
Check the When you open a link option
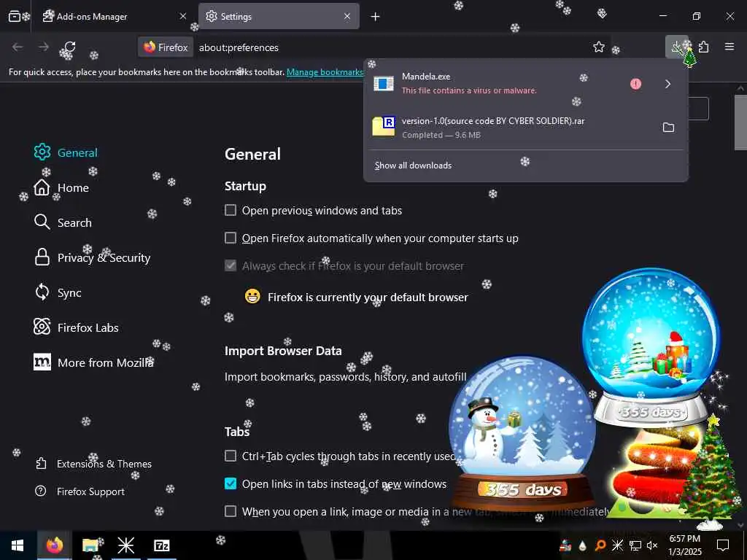coord(231,511)
